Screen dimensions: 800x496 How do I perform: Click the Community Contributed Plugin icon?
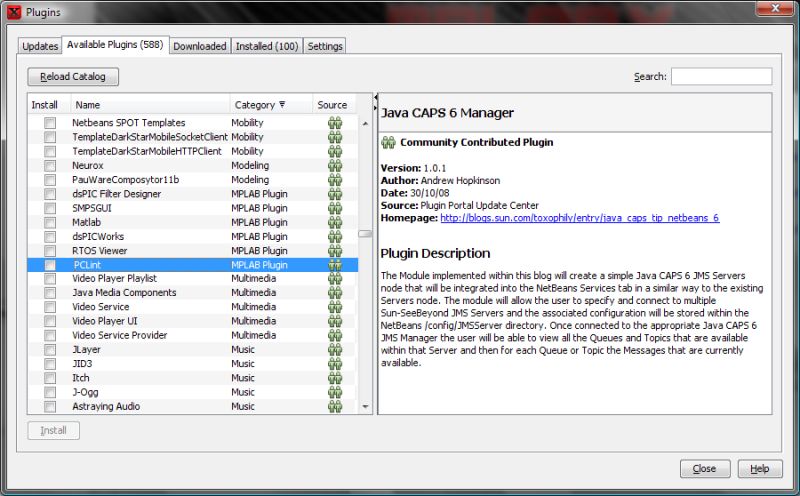388,142
